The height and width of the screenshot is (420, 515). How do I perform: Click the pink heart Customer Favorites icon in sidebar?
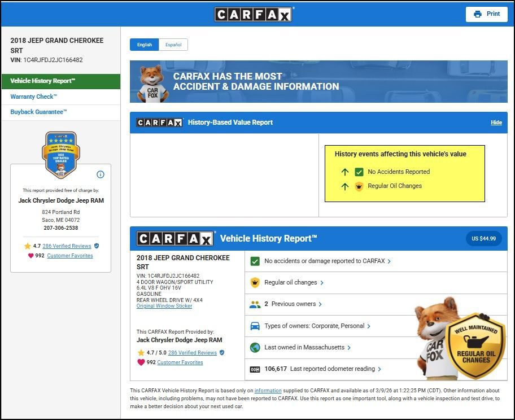coord(30,256)
